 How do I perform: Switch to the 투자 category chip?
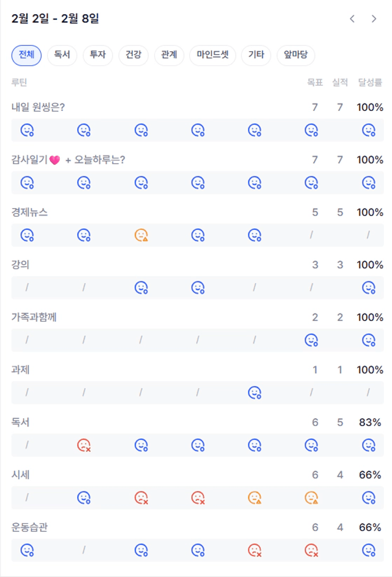coord(98,55)
